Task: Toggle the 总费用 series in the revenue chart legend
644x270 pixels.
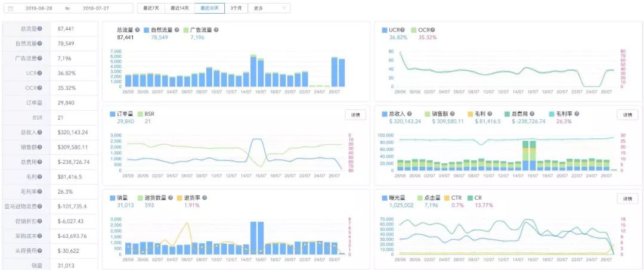Action: [516, 114]
